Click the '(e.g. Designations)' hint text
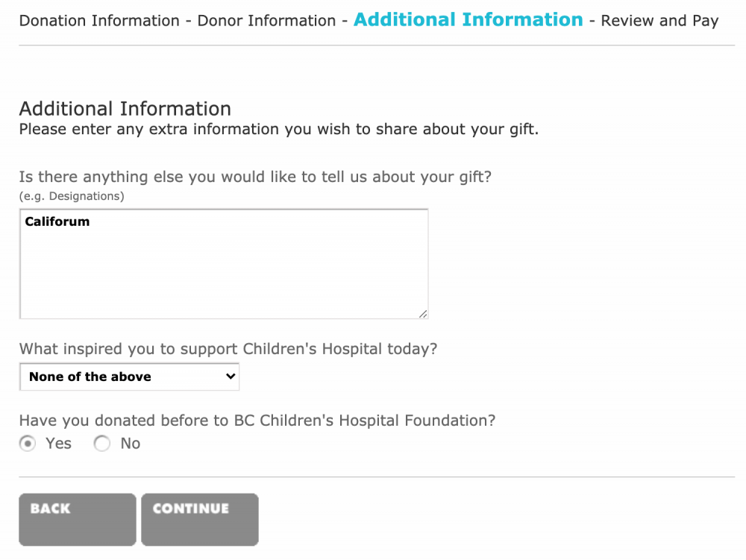Screen dimensions: 746x560 (72, 197)
